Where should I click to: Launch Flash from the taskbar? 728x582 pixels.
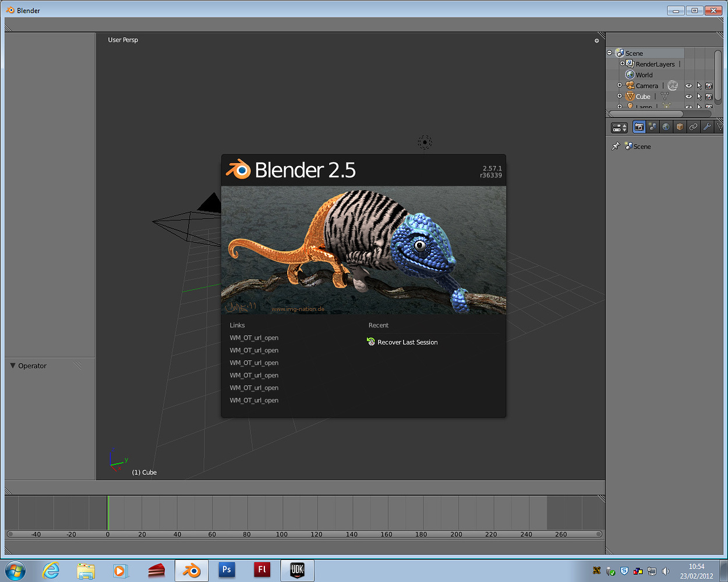pos(262,570)
